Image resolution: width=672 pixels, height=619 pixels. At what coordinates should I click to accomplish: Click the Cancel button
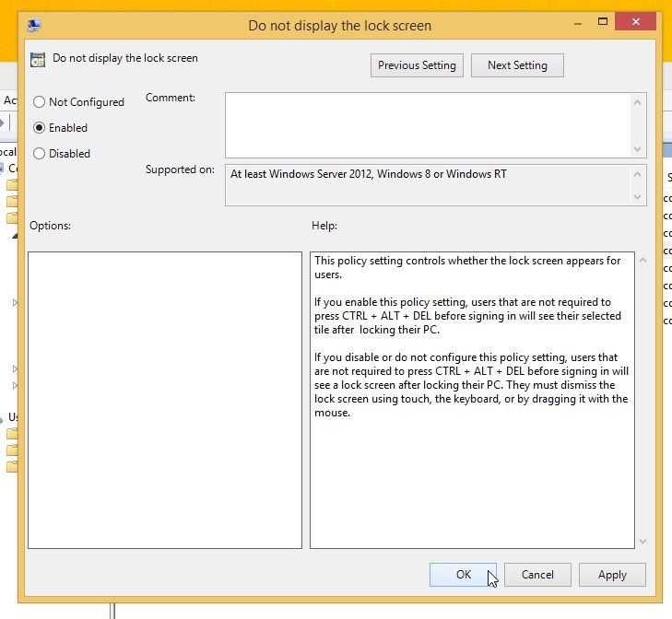537,575
